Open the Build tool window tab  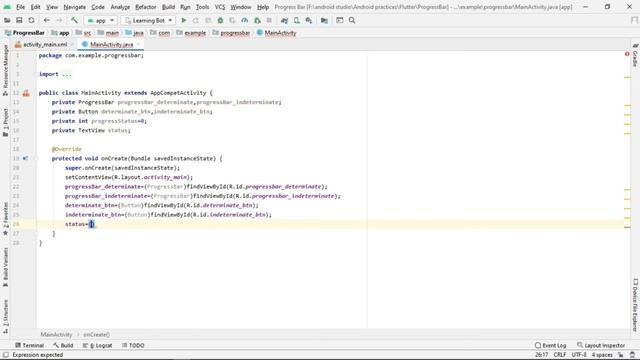tap(63, 345)
